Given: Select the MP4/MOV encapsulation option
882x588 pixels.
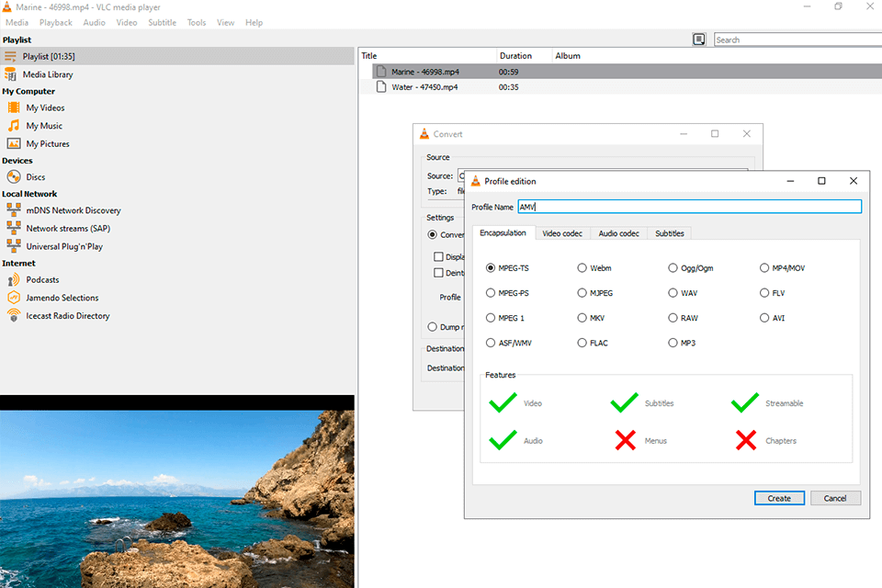Looking at the screenshot, I should (x=765, y=268).
